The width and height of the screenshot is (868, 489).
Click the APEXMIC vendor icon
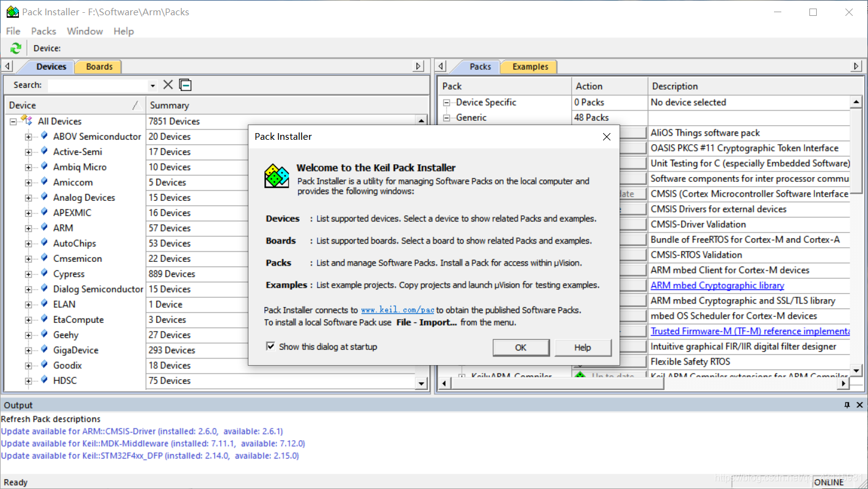(x=44, y=212)
